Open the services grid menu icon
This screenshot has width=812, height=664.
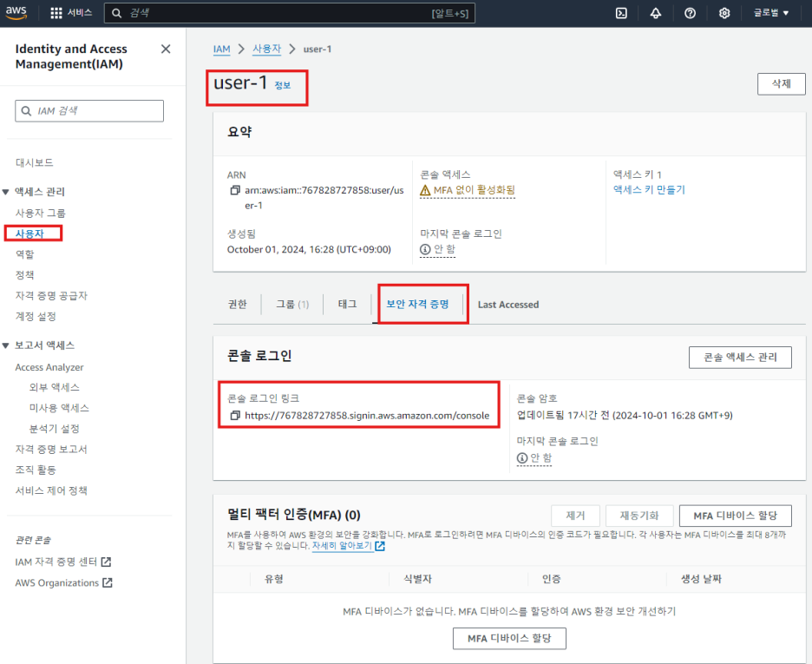(x=56, y=13)
